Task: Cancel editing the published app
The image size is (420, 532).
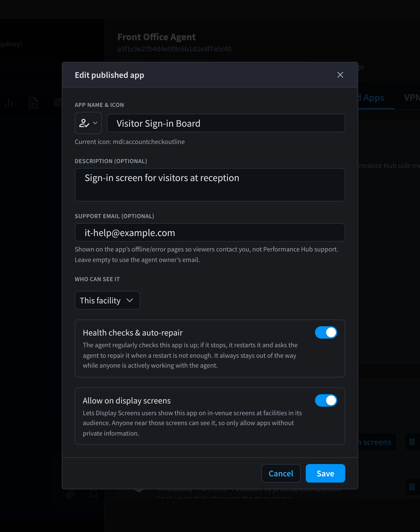Action: (281, 473)
